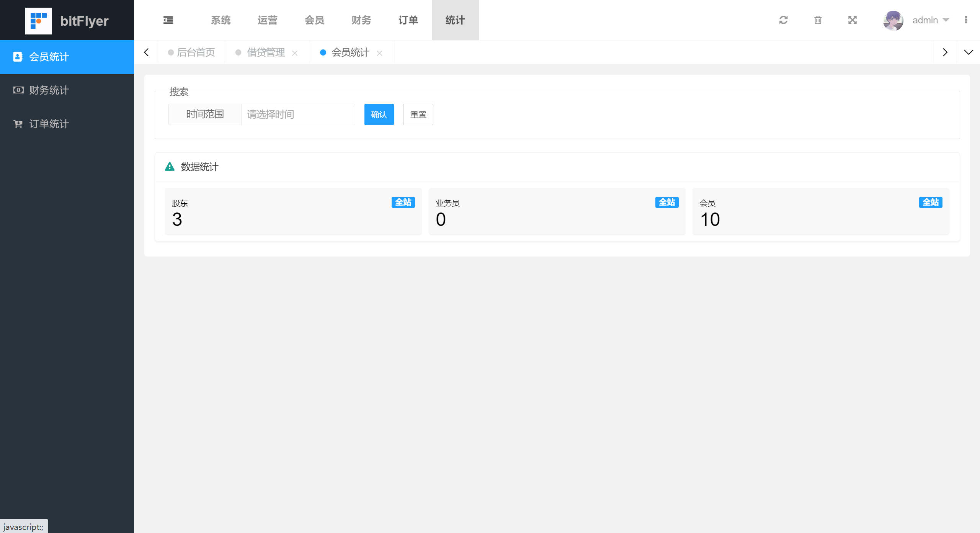
Task: Open the 会员 top menu
Action: (315, 20)
